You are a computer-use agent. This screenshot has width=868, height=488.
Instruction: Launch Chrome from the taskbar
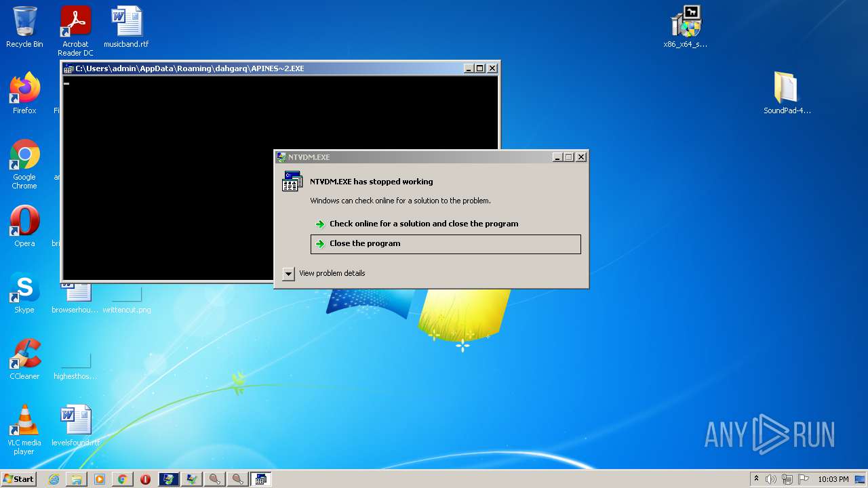(x=123, y=479)
